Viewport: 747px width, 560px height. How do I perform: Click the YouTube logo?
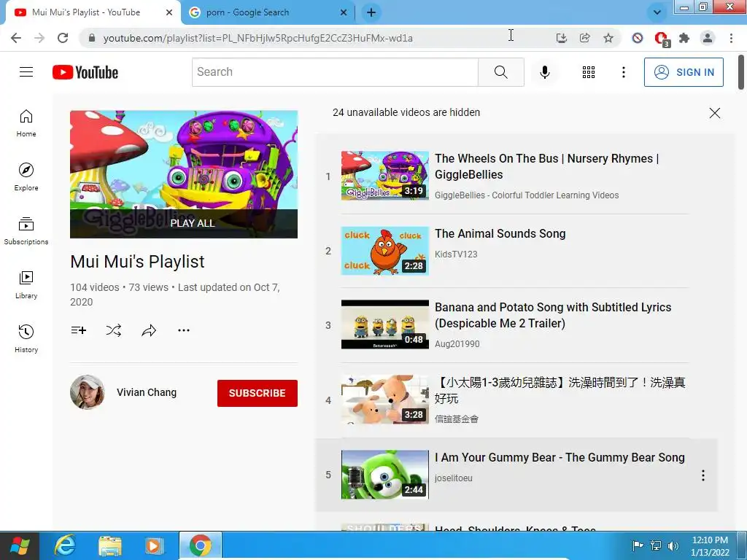coord(85,72)
